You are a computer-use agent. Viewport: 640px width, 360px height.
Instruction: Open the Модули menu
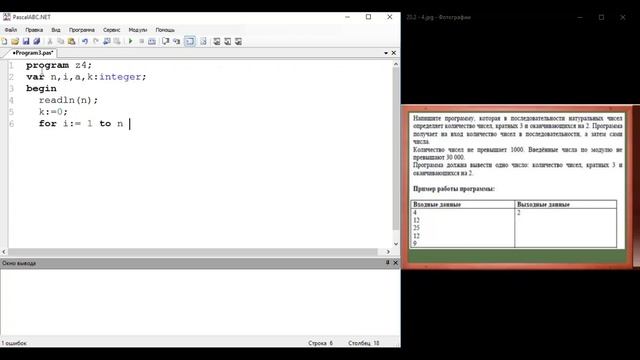(138, 30)
